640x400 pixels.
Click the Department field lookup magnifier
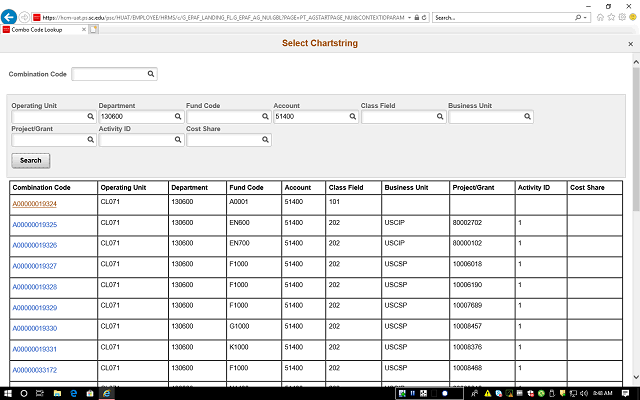coord(178,116)
